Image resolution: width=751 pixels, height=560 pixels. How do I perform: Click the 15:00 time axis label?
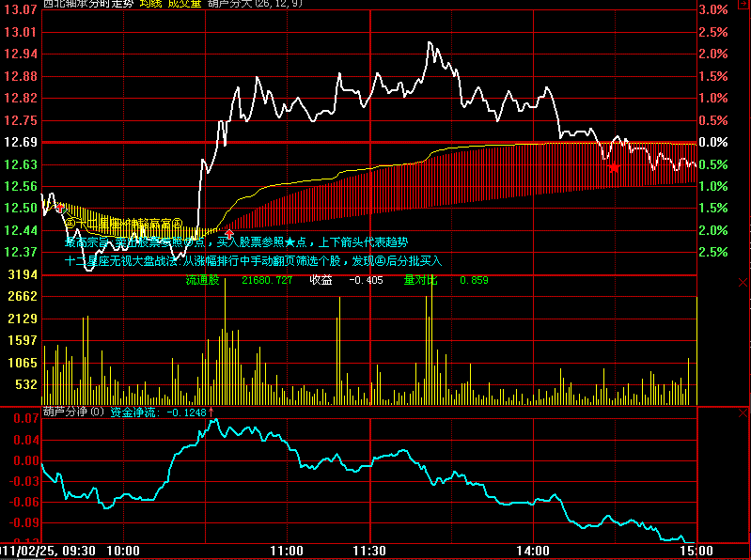coord(696,551)
